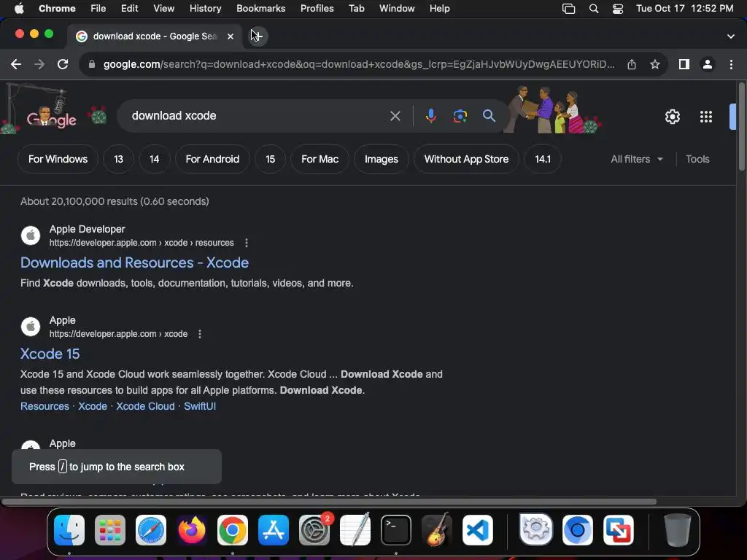The image size is (747, 560).
Task: Apply the For Android filter chip
Action: [212, 159]
